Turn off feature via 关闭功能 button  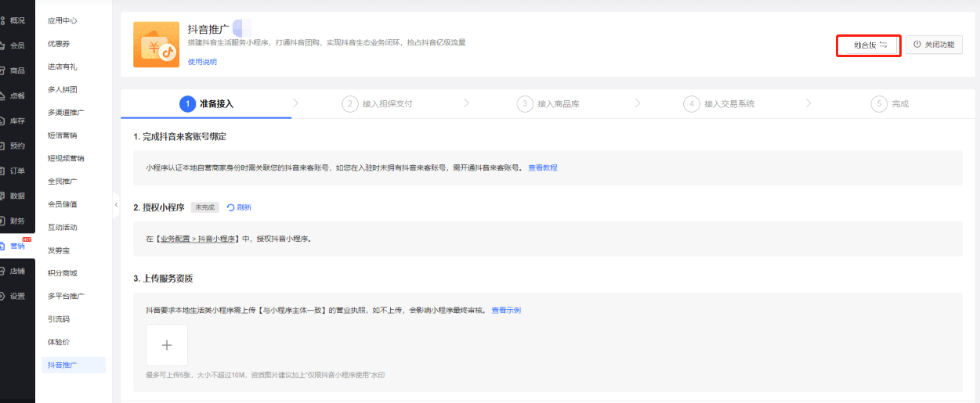934,45
